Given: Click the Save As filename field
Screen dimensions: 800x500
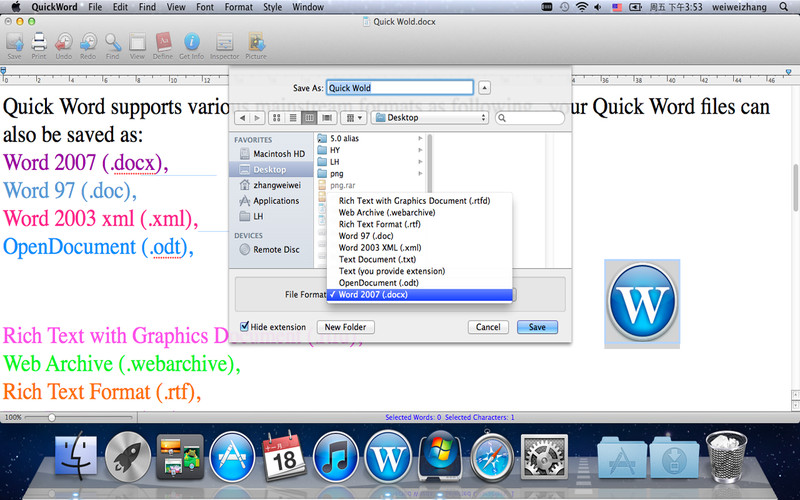Looking at the screenshot, I should (400, 88).
